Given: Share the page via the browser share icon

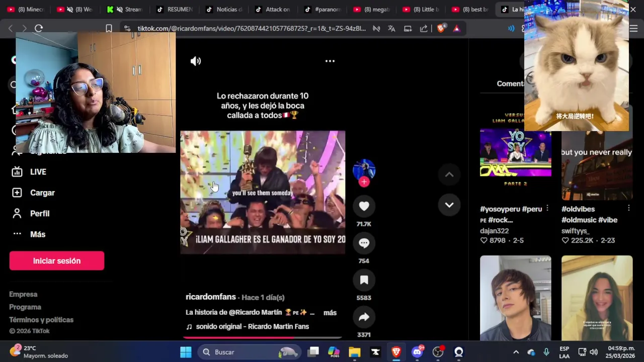Looking at the screenshot, I should pyautogui.click(x=424, y=29).
